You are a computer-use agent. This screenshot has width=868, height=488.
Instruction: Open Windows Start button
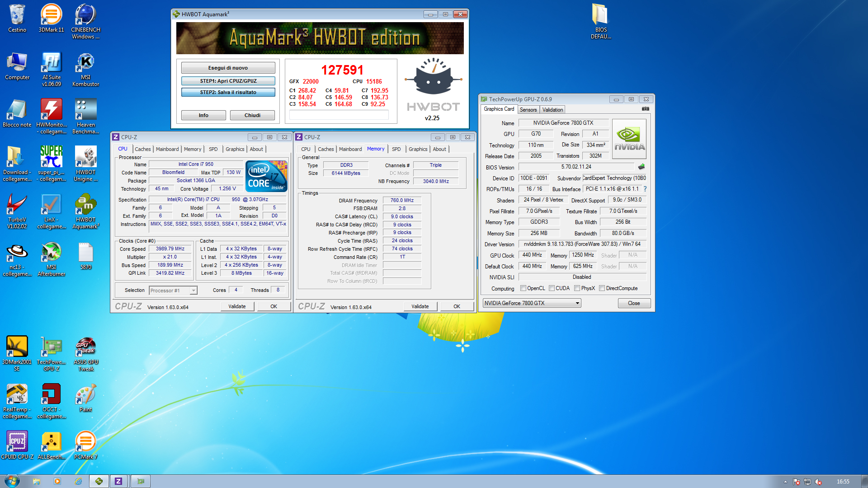click(x=12, y=481)
